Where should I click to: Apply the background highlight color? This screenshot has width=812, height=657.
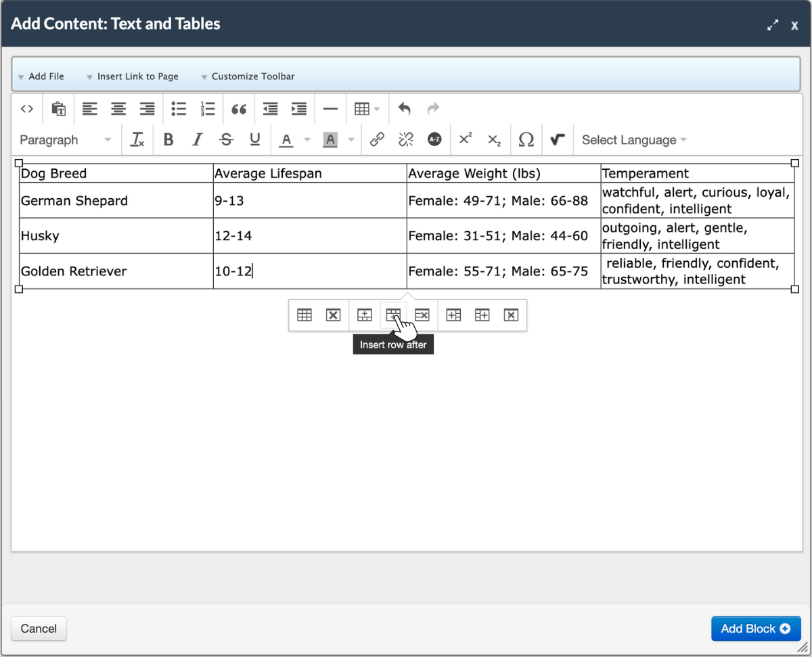[330, 140]
